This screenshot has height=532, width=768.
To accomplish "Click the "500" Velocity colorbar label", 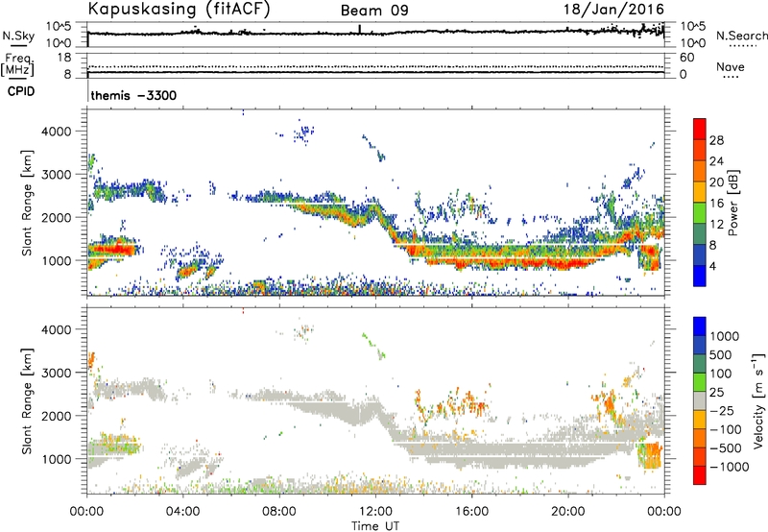I will (722, 354).
